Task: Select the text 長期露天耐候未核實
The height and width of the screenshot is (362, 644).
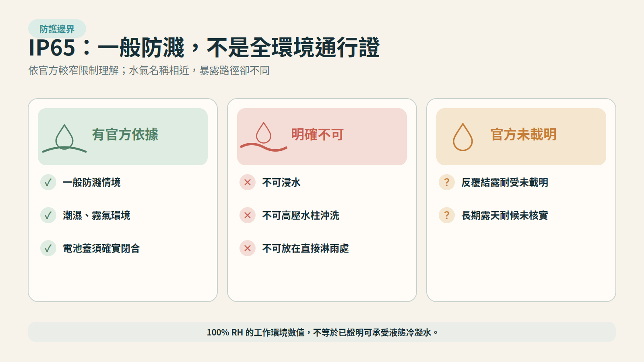Action: tap(505, 216)
